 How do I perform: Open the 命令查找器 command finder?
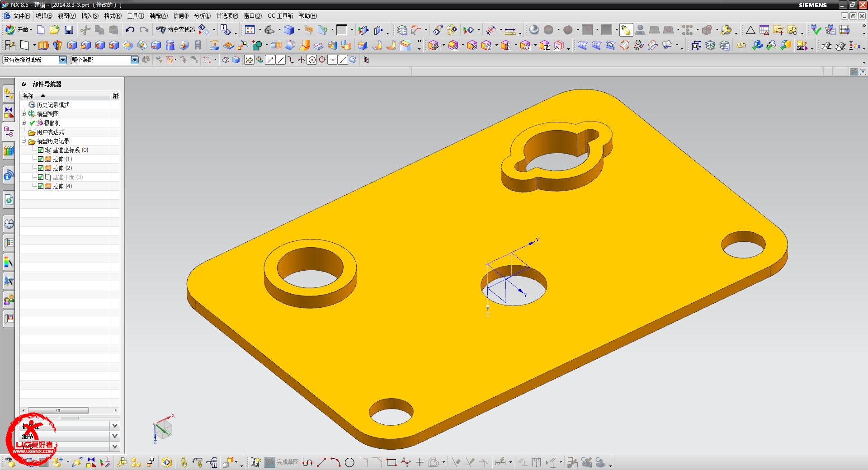tap(176, 30)
